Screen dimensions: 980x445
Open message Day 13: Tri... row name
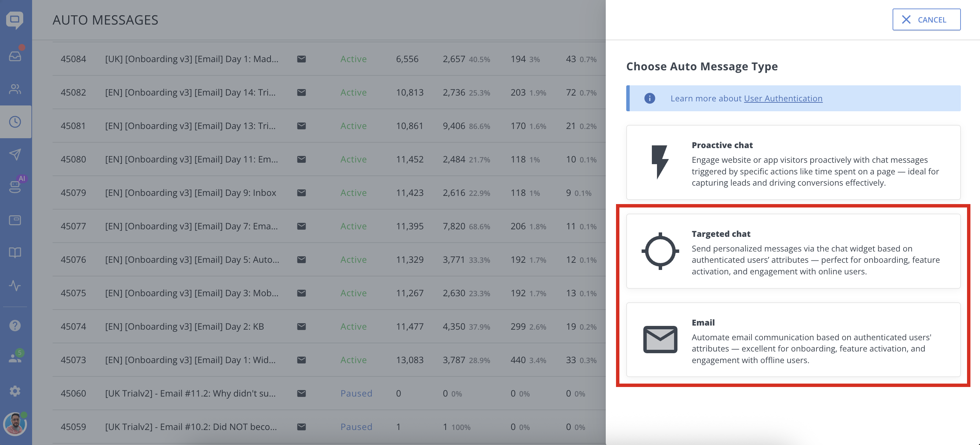(190, 126)
